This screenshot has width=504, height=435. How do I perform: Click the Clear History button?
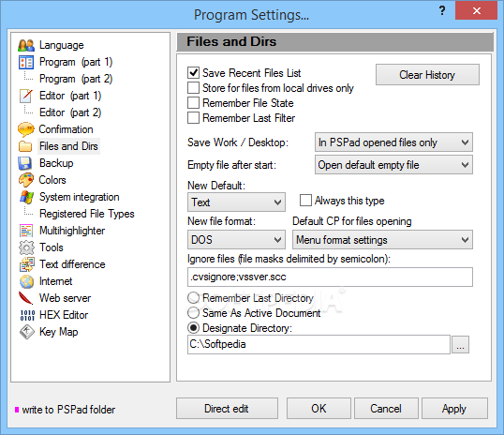click(427, 75)
